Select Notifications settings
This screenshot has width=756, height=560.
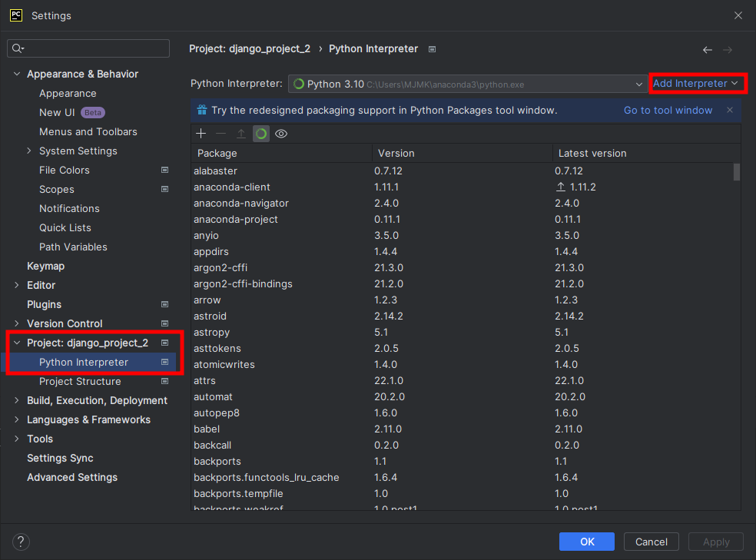(x=69, y=209)
